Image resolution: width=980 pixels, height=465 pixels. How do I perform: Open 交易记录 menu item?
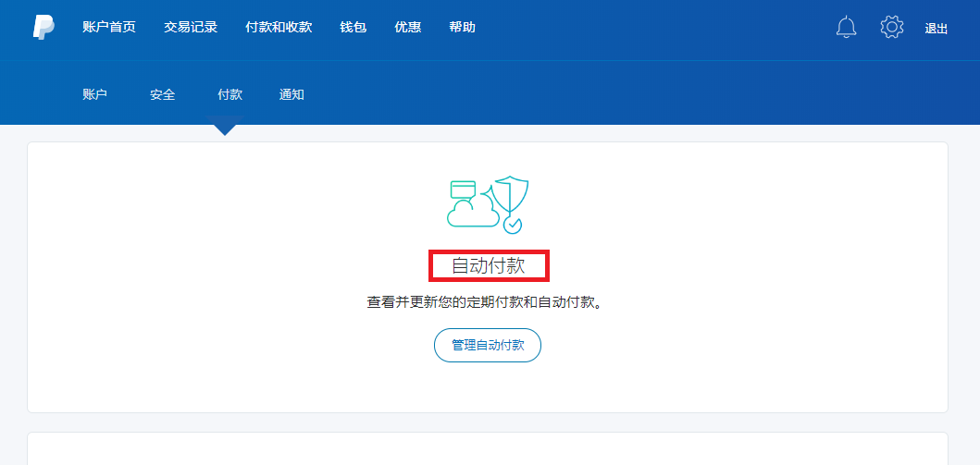click(191, 28)
